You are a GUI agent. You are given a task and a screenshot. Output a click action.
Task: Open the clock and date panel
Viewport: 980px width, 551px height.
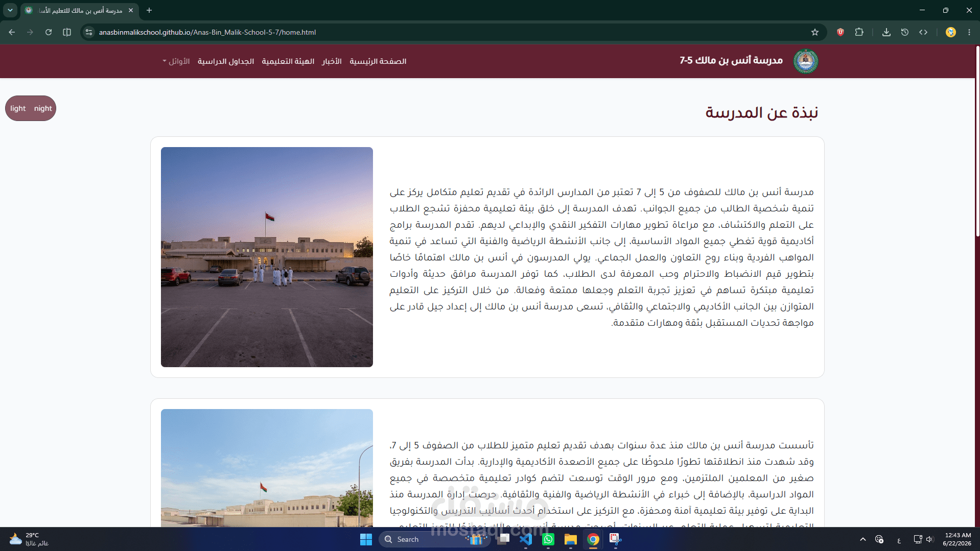(957, 539)
